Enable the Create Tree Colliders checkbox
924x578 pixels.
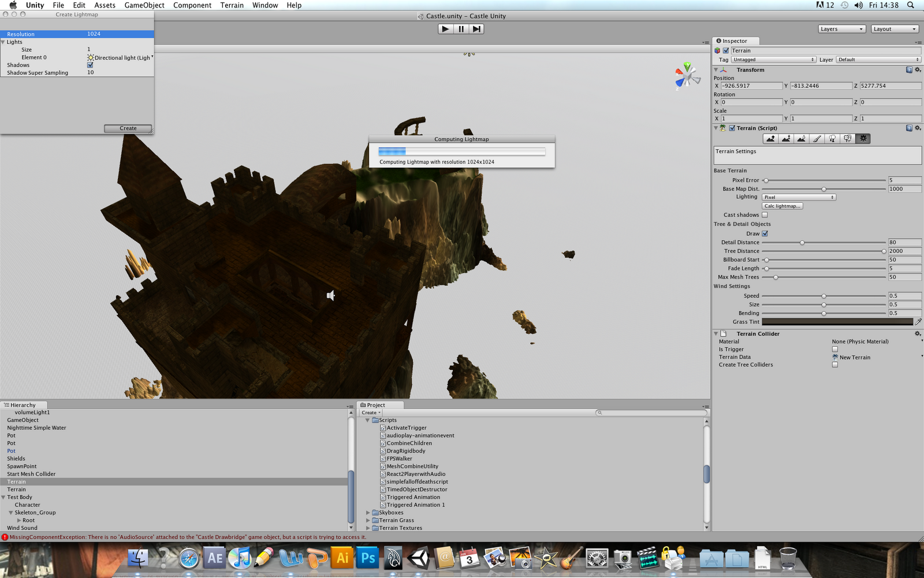point(834,365)
